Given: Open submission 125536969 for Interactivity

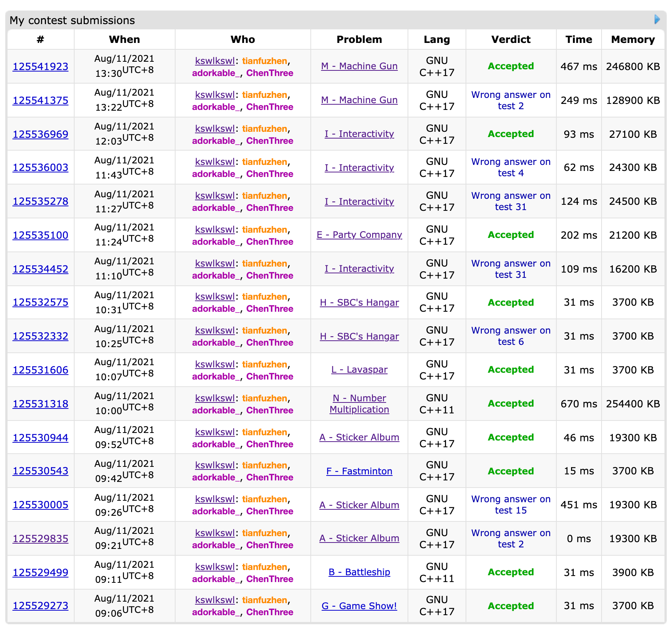Looking at the screenshot, I should (x=41, y=134).
